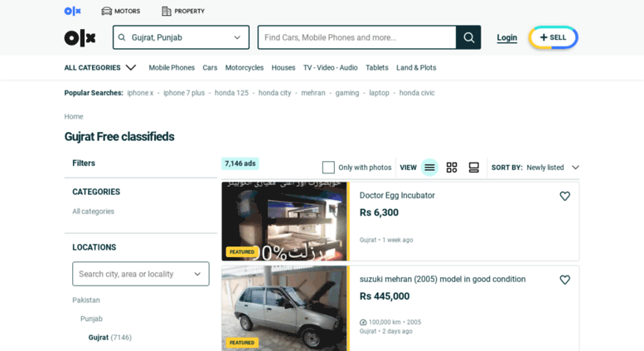This screenshot has height=351, width=644.
Task: Open the Cars category
Action: [x=210, y=67]
